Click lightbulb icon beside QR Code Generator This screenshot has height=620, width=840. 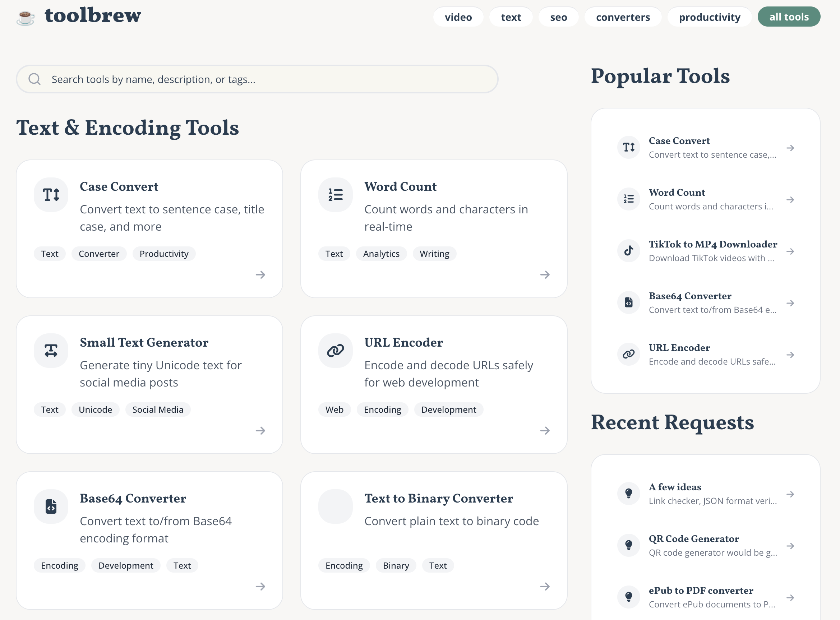[628, 545]
